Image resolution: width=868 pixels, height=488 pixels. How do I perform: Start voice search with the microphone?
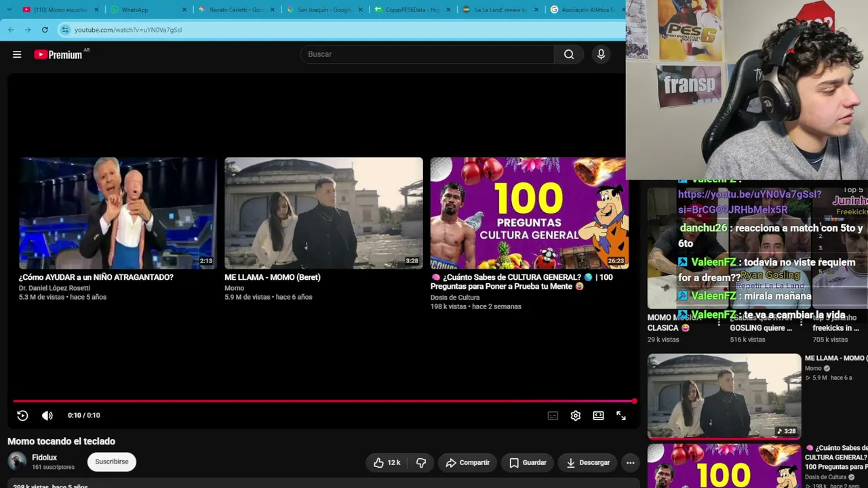click(601, 54)
